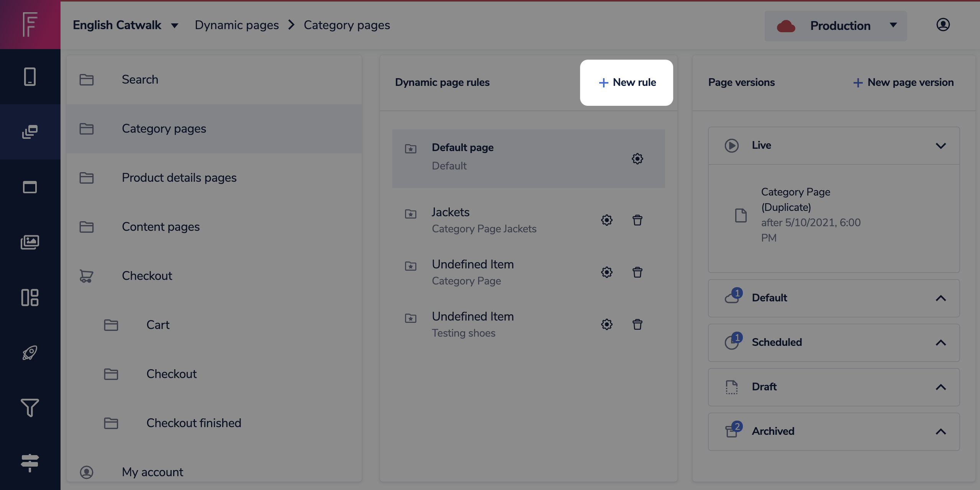This screenshot has height=490, width=980.
Task: Select Product details pages in the list
Action: click(179, 178)
